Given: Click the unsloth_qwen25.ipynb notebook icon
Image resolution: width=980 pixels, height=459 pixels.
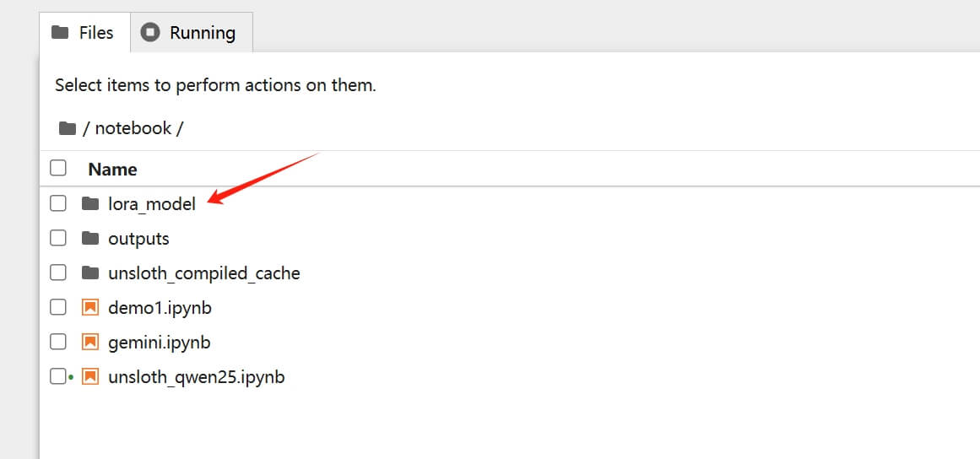Looking at the screenshot, I should click(90, 376).
